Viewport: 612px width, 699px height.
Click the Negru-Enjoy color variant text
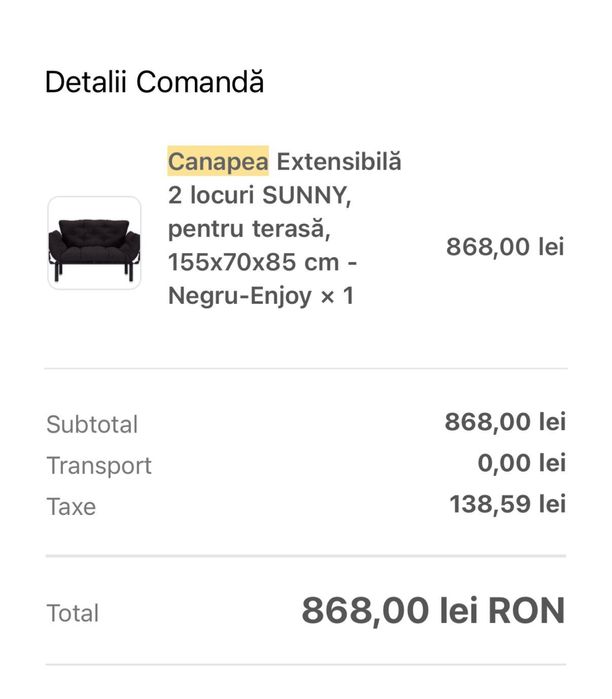click(x=239, y=297)
